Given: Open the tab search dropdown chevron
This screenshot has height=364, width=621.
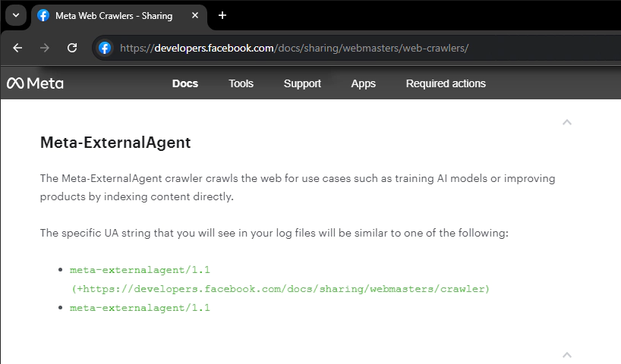Looking at the screenshot, I should (15, 15).
